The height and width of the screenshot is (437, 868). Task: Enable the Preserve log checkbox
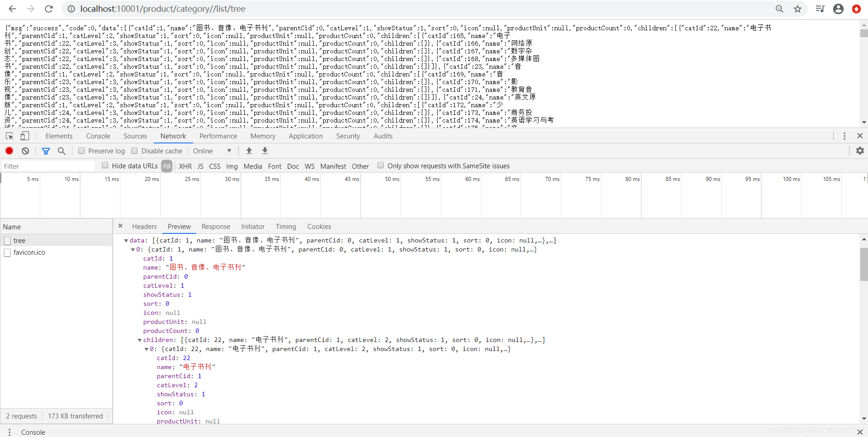[x=81, y=151]
